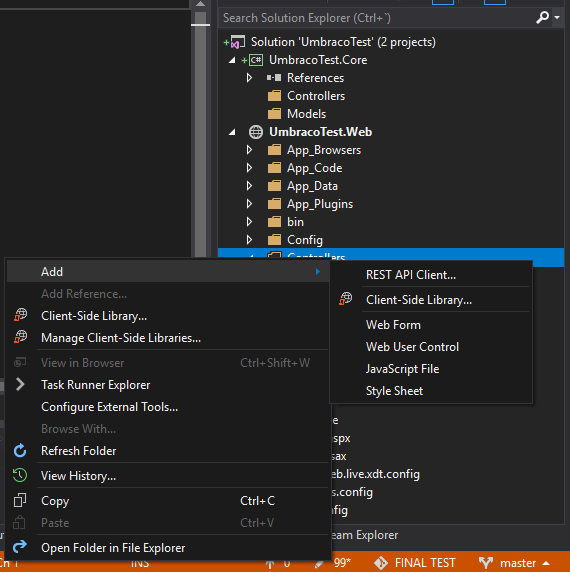Click the C# project icon for UmbracoTest.Core

click(x=256, y=60)
